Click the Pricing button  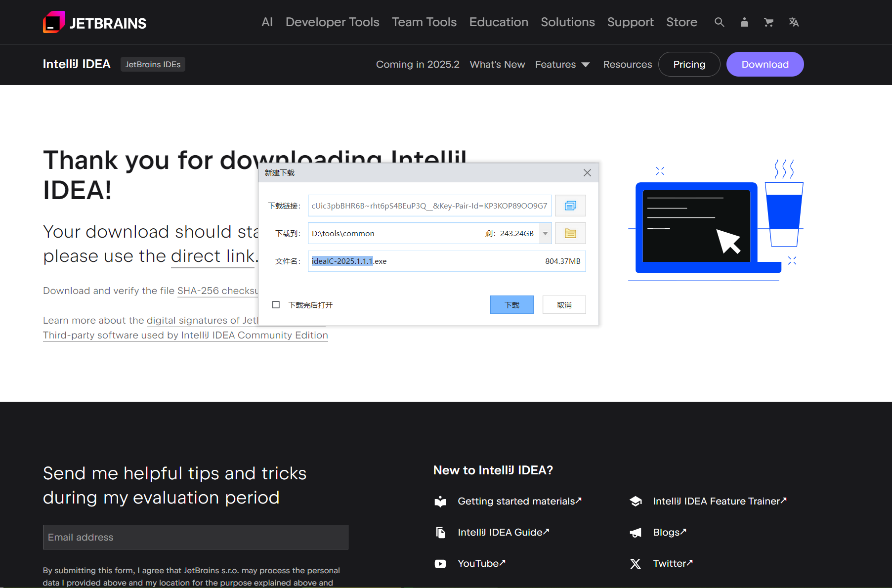689,64
